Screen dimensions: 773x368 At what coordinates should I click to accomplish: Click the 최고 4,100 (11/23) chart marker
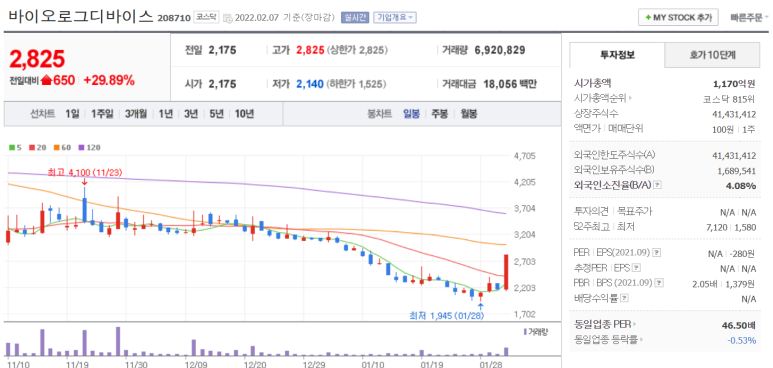[84, 172]
